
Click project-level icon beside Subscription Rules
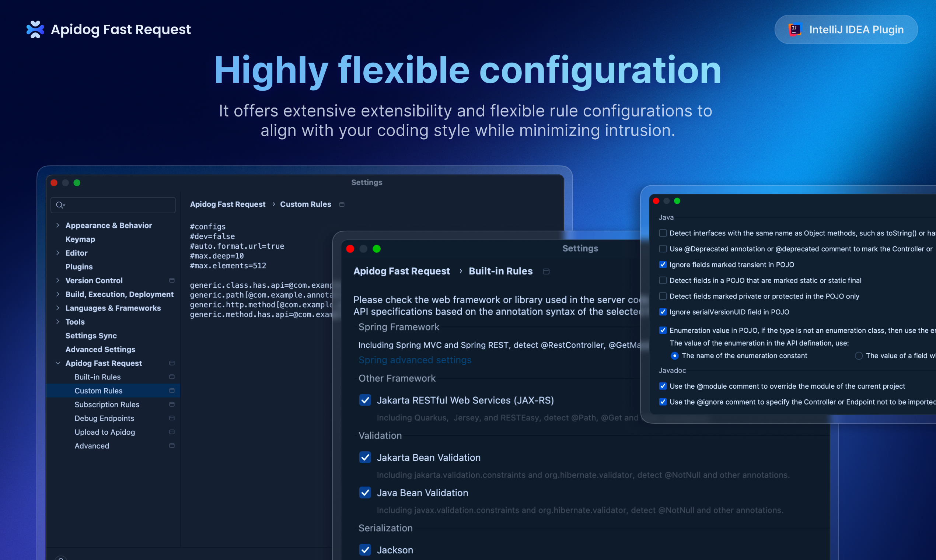coord(172,405)
